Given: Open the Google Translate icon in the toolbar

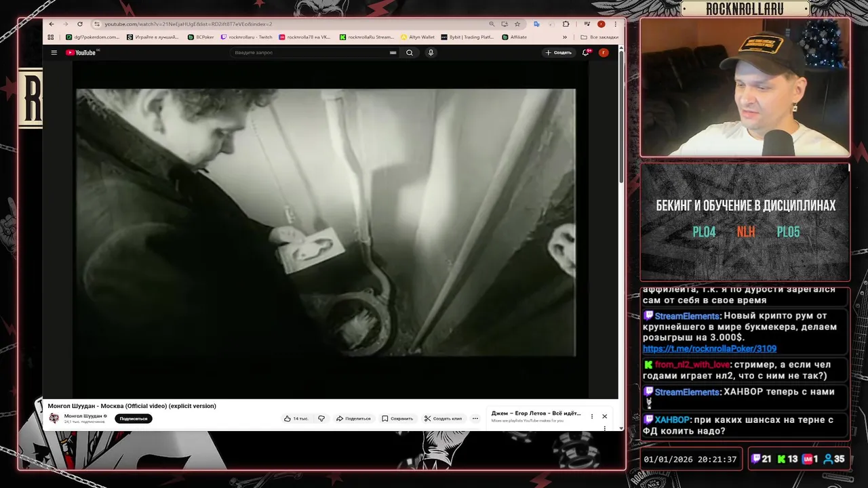Looking at the screenshot, I should (x=536, y=24).
